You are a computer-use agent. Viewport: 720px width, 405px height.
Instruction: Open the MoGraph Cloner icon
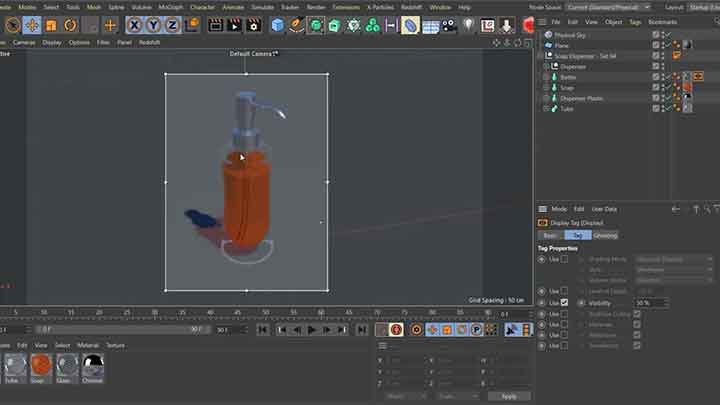tap(372, 25)
